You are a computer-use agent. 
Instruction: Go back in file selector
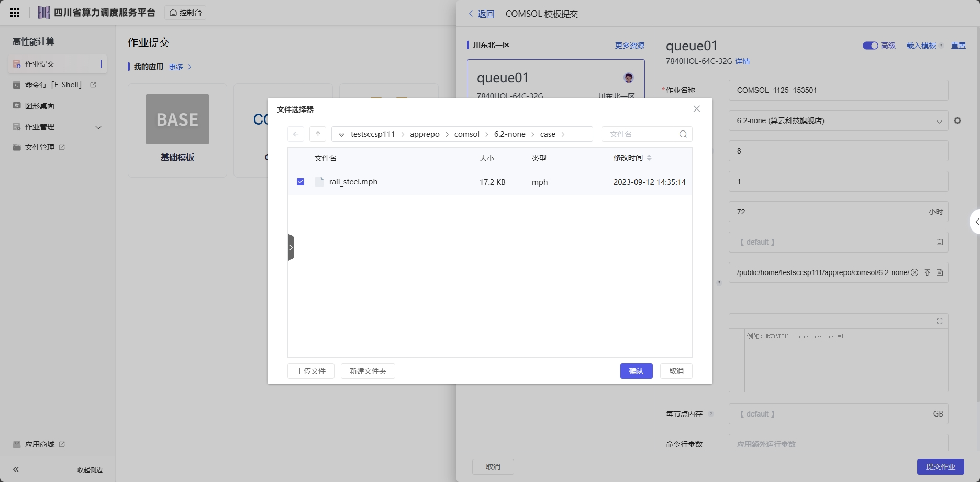[296, 134]
